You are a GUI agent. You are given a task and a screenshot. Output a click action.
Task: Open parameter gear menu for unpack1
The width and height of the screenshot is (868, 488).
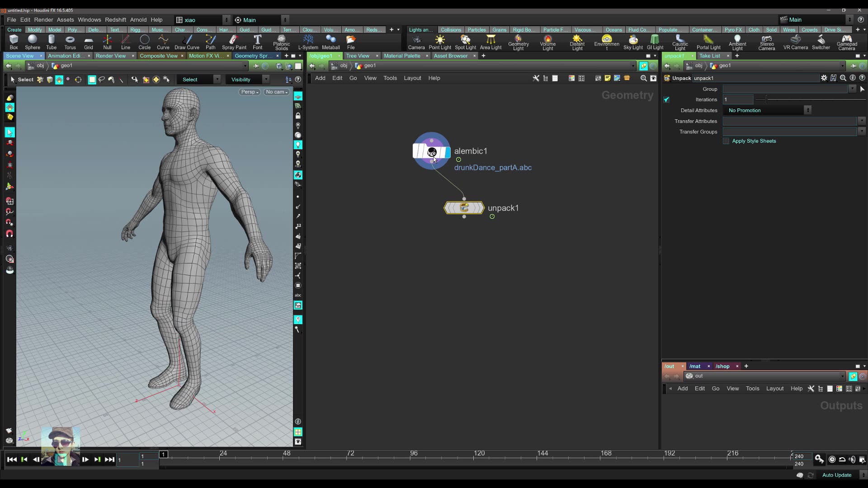tap(824, 78)
